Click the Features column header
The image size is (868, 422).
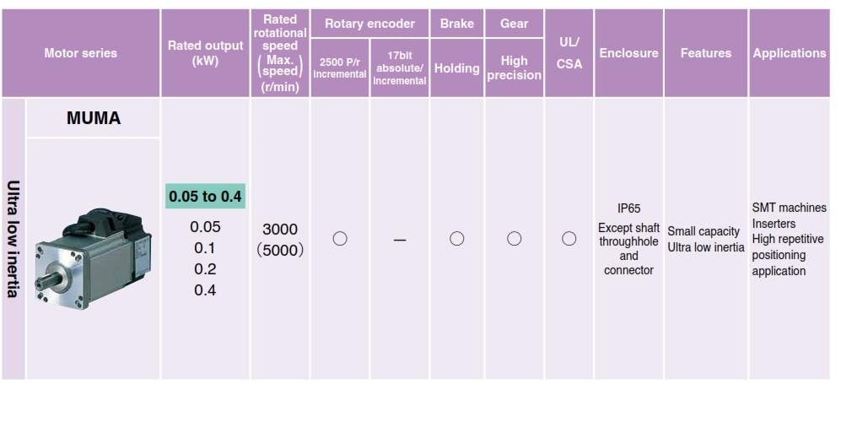tap(706, 53)
